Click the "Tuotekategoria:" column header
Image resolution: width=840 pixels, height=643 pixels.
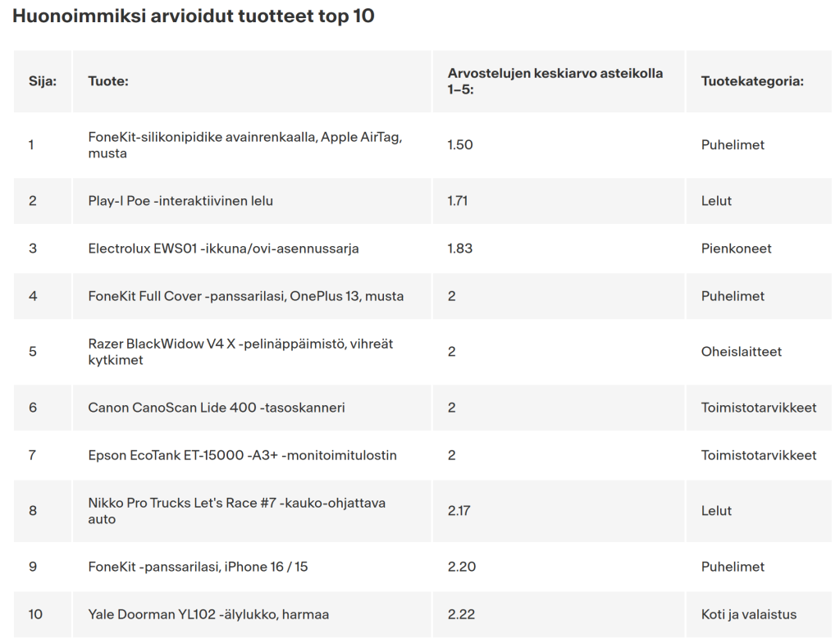pos(751,81)
